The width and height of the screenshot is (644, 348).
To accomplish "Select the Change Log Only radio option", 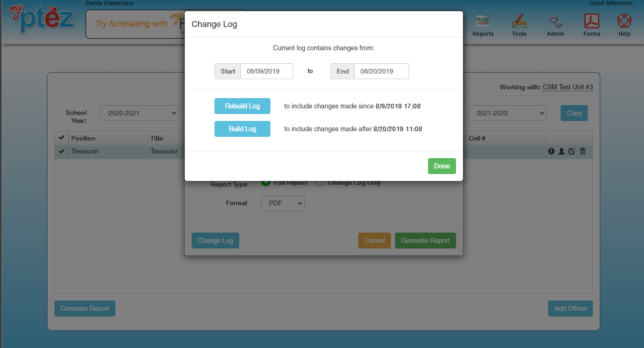I will pyautogui.click(x=320, y=183).
